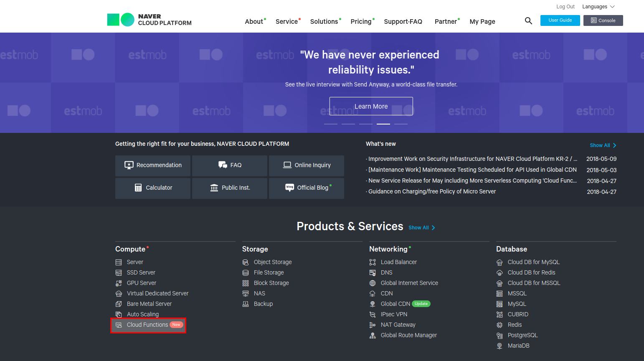This screenshot has width=644, height=361.
Task: Click the Global Route Manager icon
Action: click(x=373, y=335)
